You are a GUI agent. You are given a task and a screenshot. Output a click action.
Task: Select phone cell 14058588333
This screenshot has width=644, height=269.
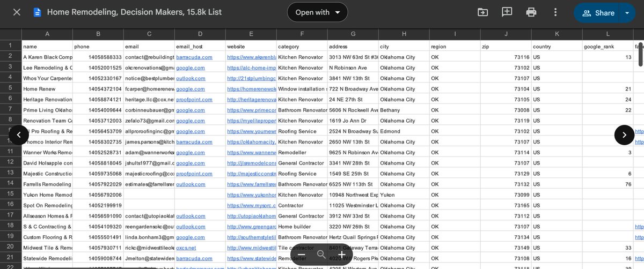pos(98,57)
